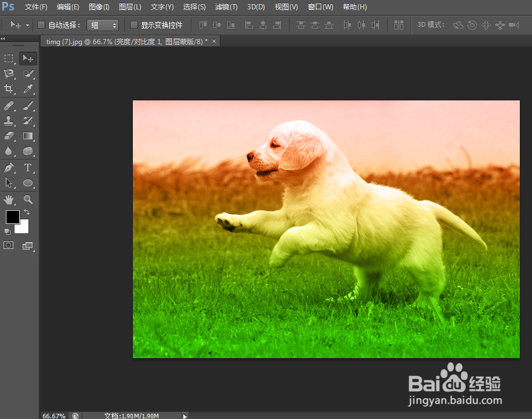Select the Sponge tool
Image resolution: width=532 pixels, height=419 pixels.
(x=28, y=151)
